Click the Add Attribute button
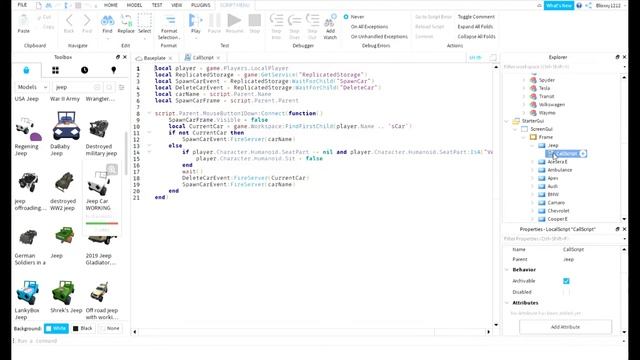The width and height of the screenshot is (640, 360). coord(565,327)
